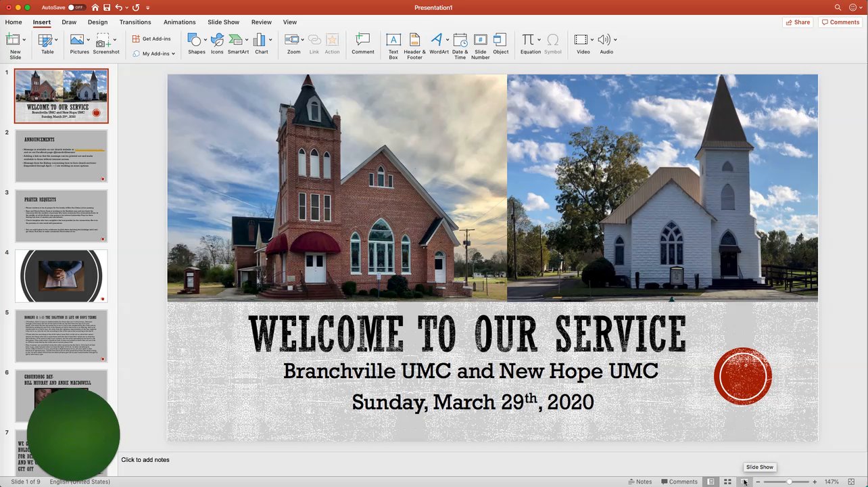Expand the Video dropdown arrow

[x=592, y=39]
